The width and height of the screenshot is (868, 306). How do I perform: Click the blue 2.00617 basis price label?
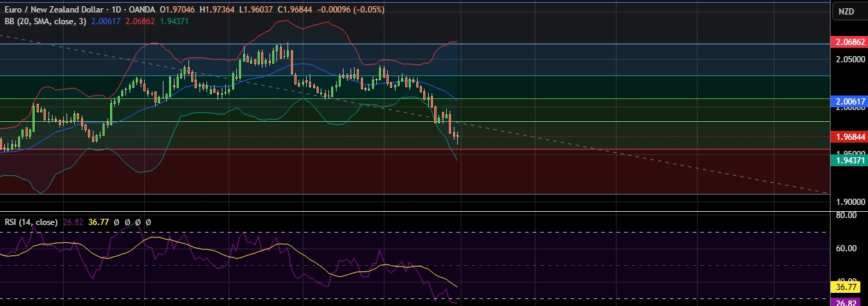click(x=848, y=101)
